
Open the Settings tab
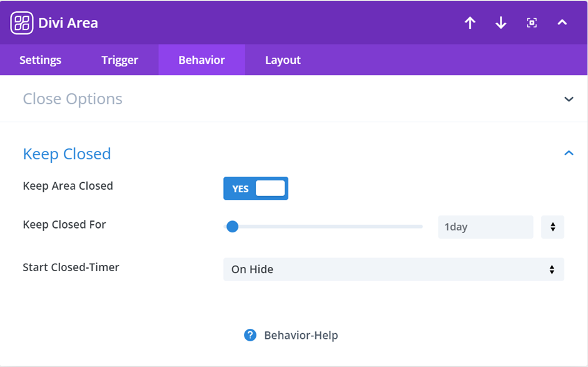click(x=40, y=60)
